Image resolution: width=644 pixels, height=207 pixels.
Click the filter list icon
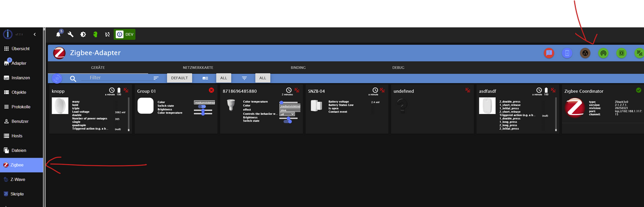[x=244, y=78]
